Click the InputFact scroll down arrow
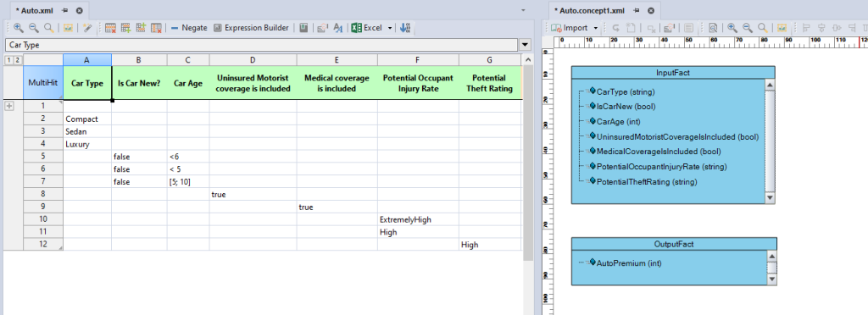This screenshot has width=868, height=315. tap(770, 198)
